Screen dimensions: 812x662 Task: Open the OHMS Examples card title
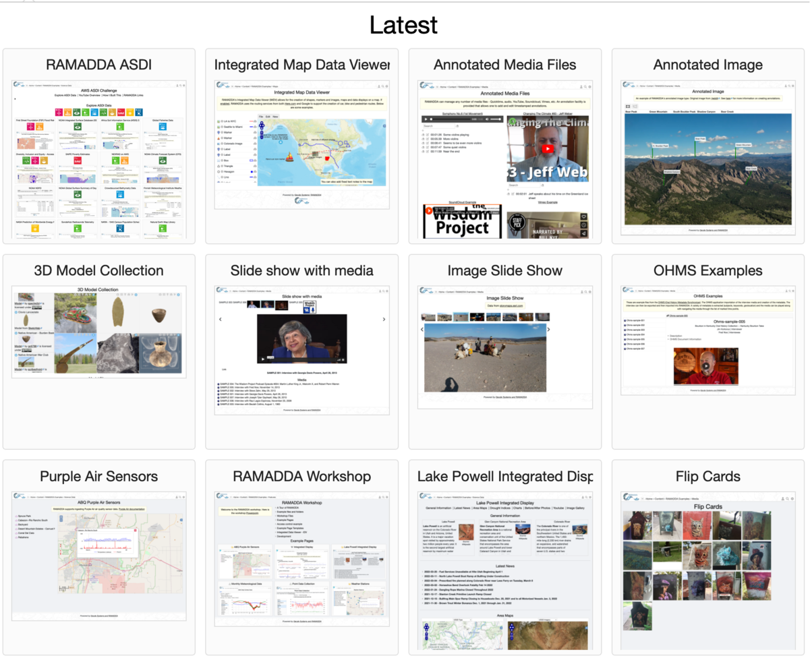[x=707, y=270]
